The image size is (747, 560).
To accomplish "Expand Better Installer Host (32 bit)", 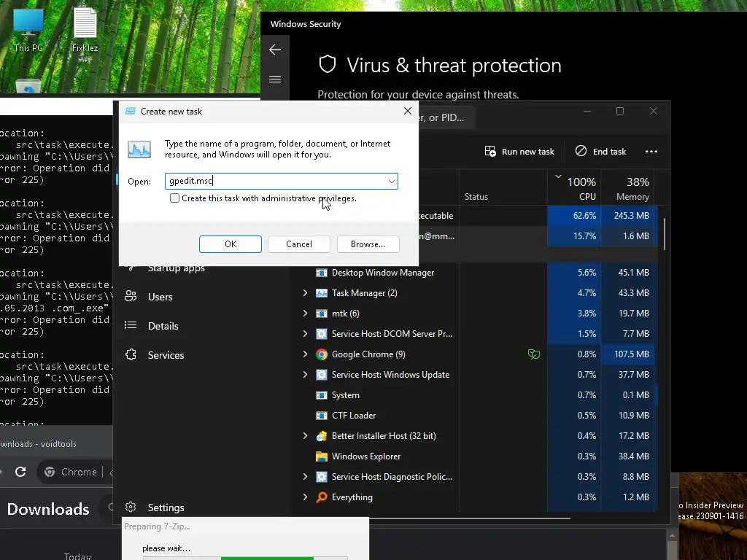I will click(305, 436).
